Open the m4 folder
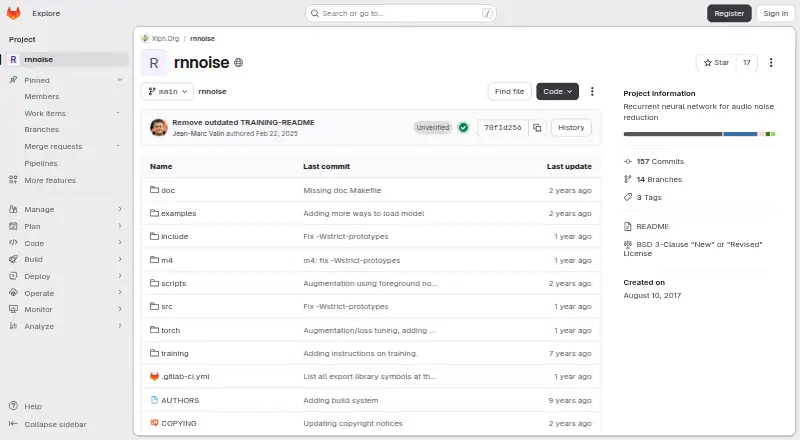The image size is (800, 440). coord(167,260)
